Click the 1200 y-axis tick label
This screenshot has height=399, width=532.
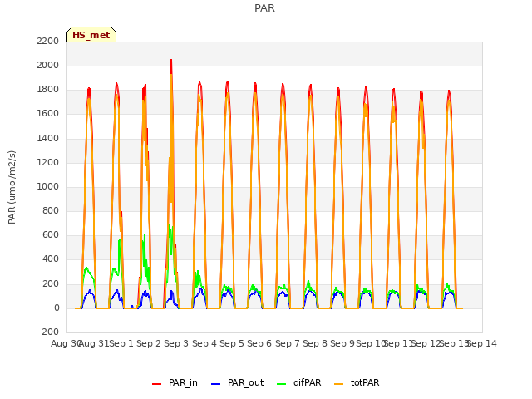click(x=48, y=162)
